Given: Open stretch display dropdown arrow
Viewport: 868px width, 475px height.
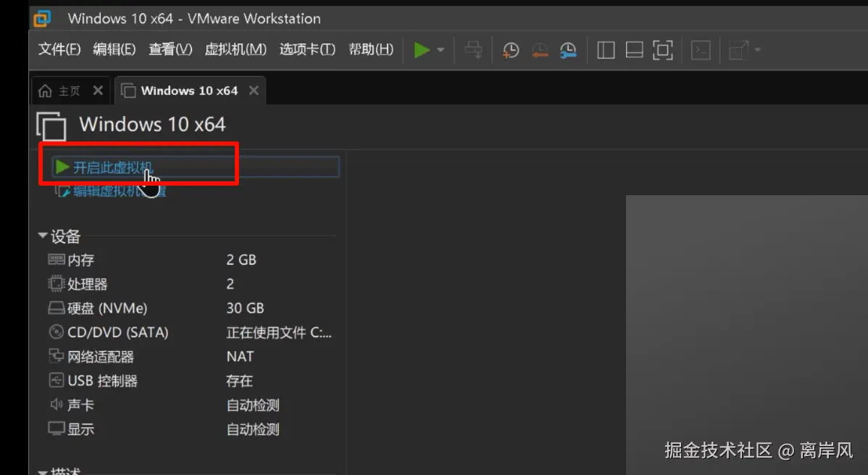Looking at the screenshot, I should click(758, 50).
